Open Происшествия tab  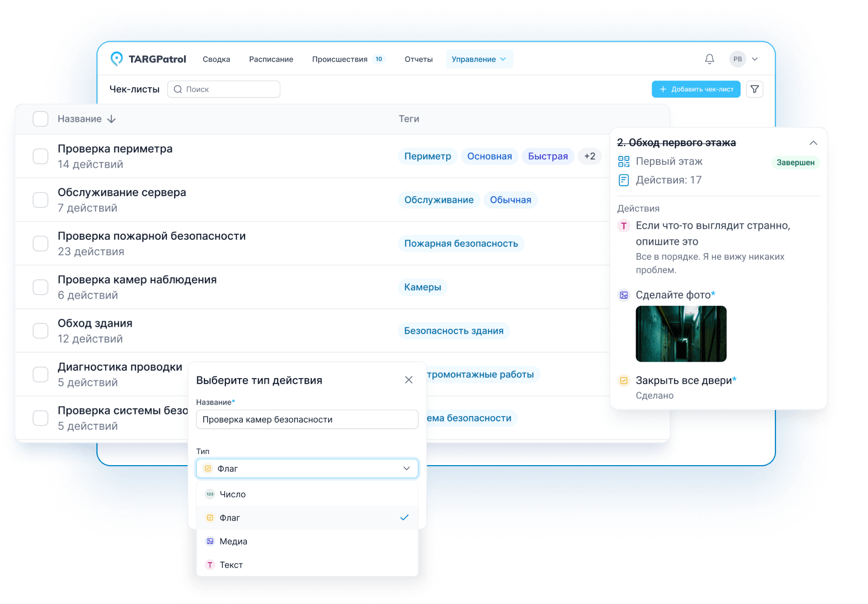(340, 60)
